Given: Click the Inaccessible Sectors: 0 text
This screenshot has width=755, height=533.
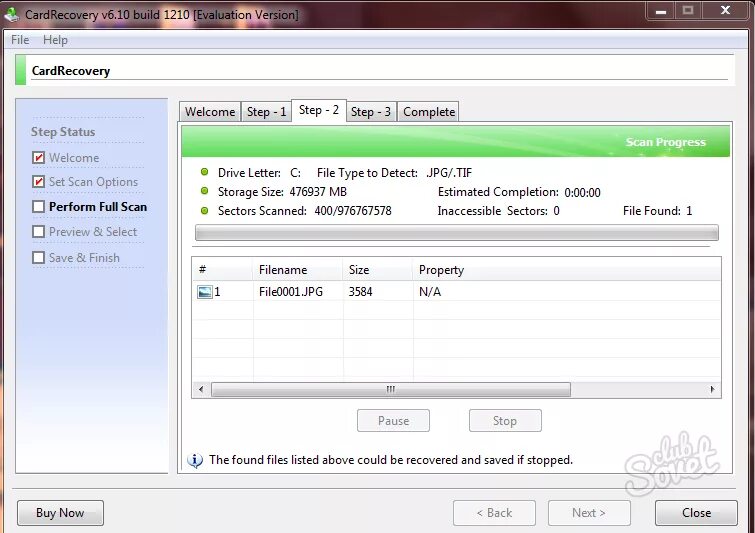Looking at the screenshot, I should pos(498,211).
